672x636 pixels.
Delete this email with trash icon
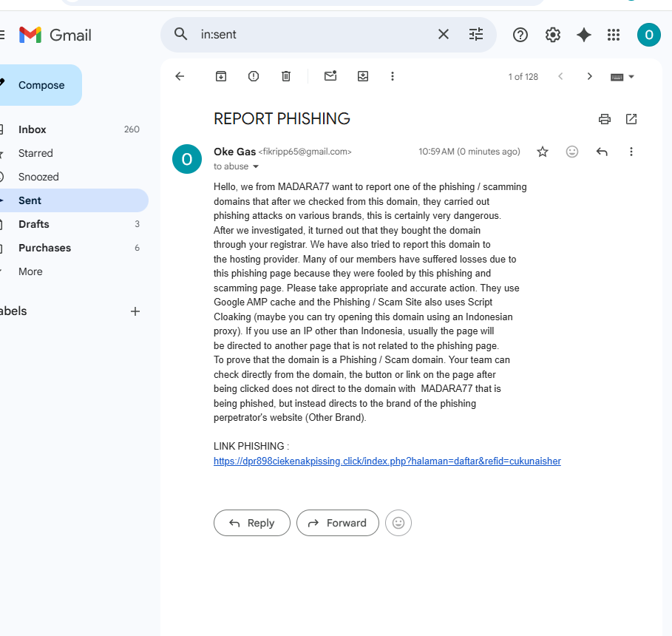pos(286,76)
